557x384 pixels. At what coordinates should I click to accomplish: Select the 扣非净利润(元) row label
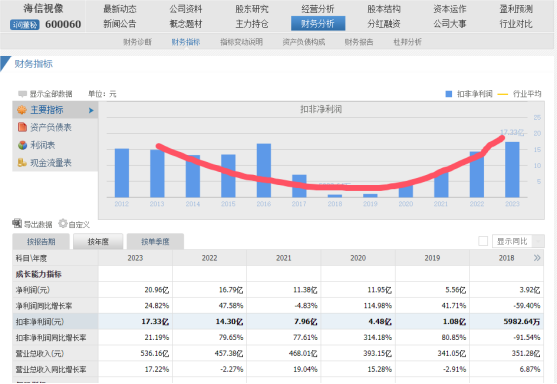point(39,322)
